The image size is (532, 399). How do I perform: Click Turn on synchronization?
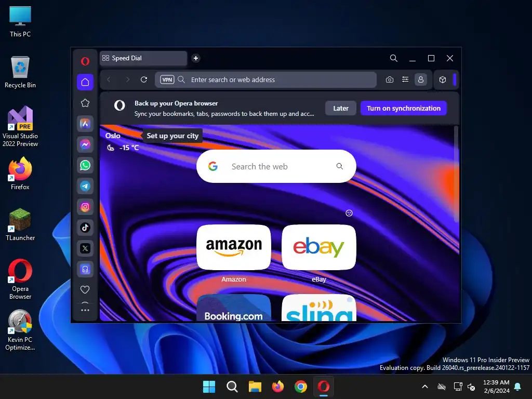403,108
